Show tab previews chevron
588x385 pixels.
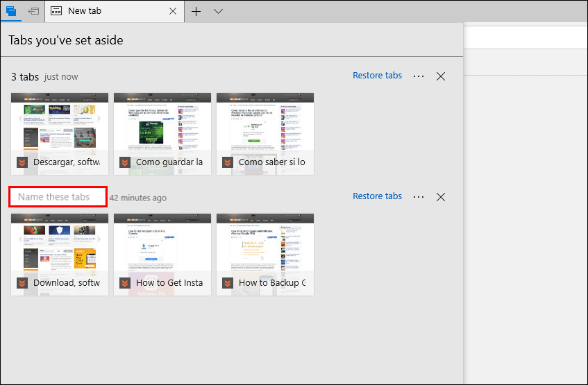(218, 11)
